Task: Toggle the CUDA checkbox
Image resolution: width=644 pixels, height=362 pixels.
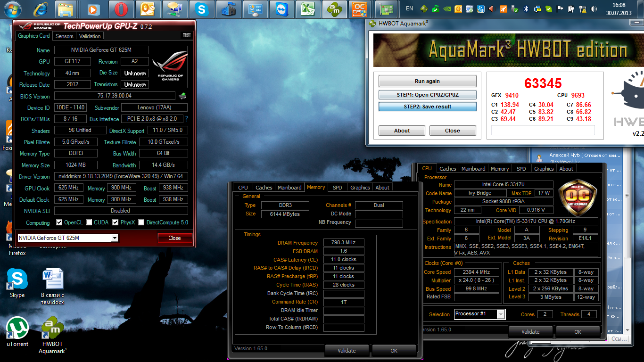Action: [89, 222]
